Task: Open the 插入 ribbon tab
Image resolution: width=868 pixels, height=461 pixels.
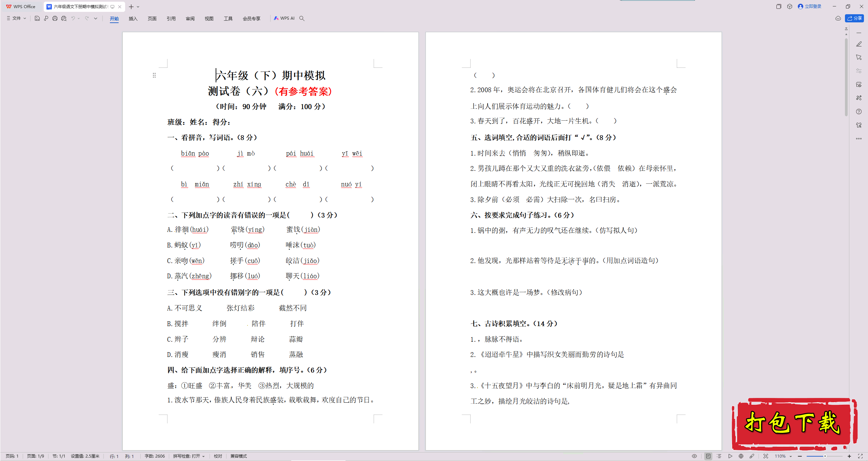Action: pos(133,19)
